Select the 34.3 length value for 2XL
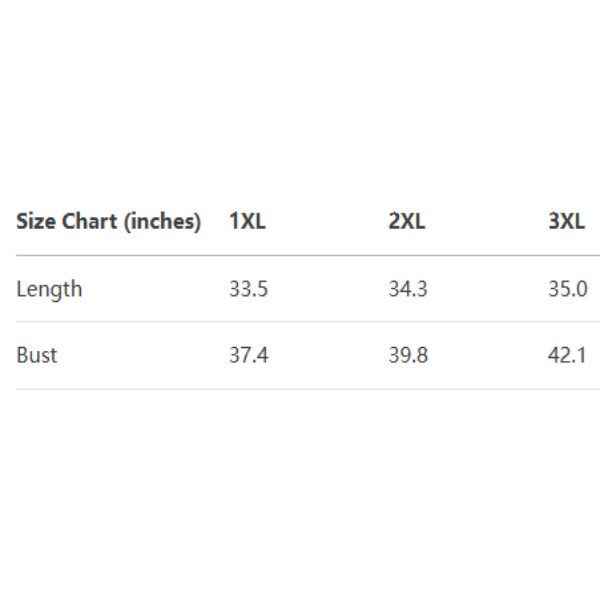 tap(408, 289)
